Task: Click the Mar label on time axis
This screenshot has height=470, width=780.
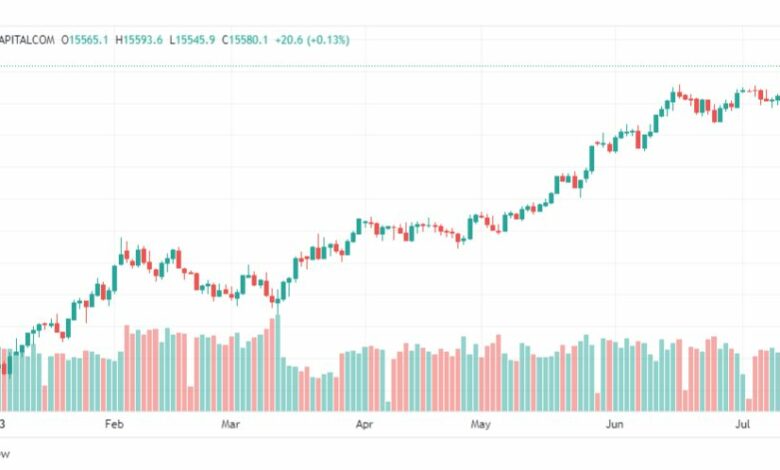Action: click(231, 424)
